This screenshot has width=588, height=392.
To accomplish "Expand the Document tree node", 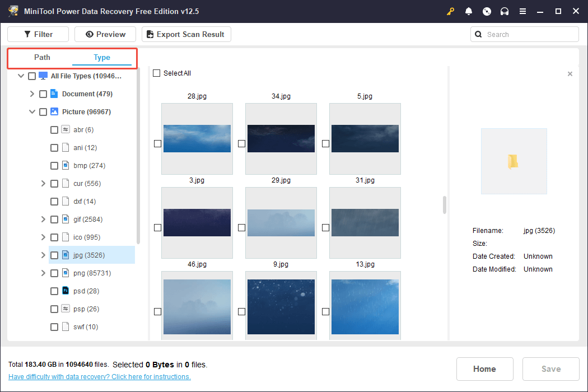I will point(32,94).
